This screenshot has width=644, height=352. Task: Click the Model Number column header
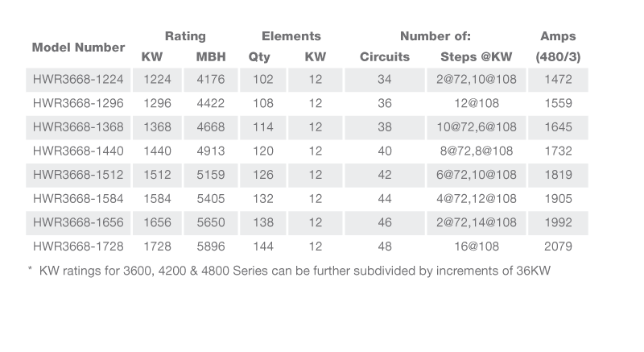coord(78,48)
